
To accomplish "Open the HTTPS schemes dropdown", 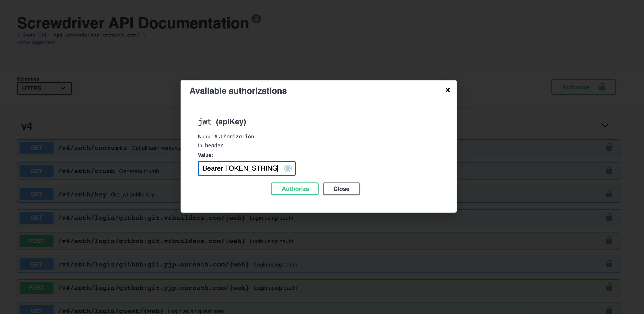I will (45, 88).
